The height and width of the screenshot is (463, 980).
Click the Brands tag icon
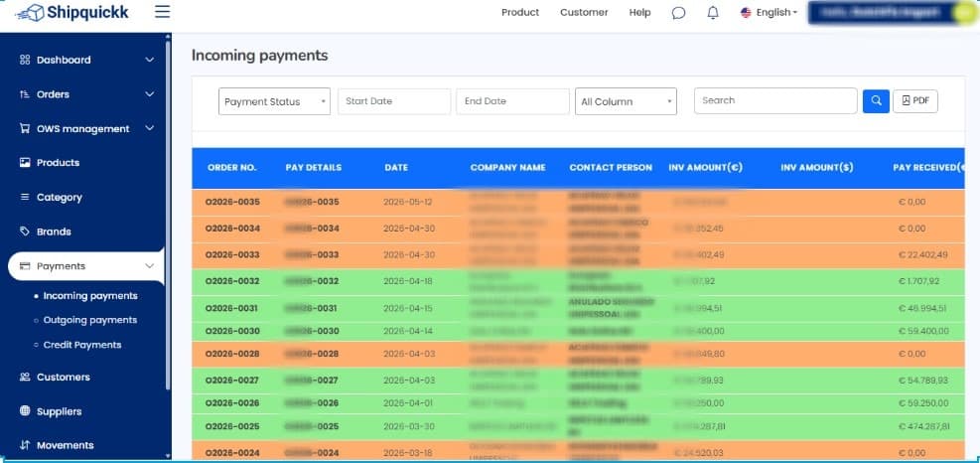click(25, 231)
